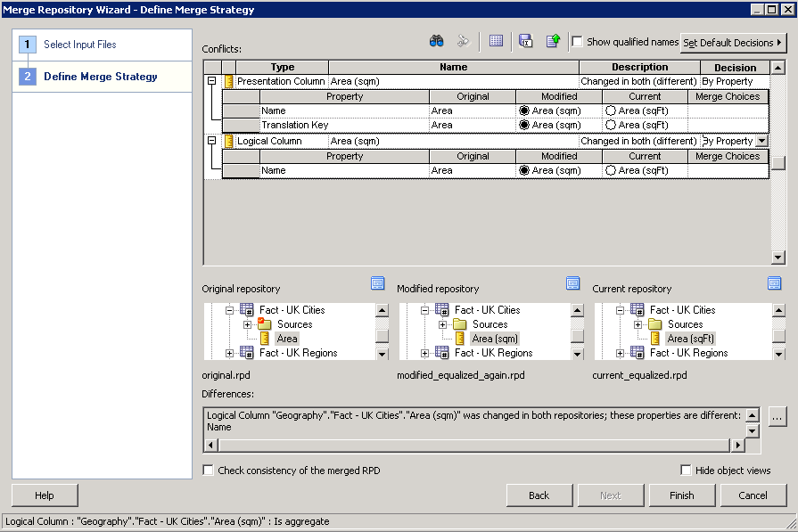Collapse the Logical Column conflict row
The height and width of the screenshot is (532, 798).
(x=211, y=141)
